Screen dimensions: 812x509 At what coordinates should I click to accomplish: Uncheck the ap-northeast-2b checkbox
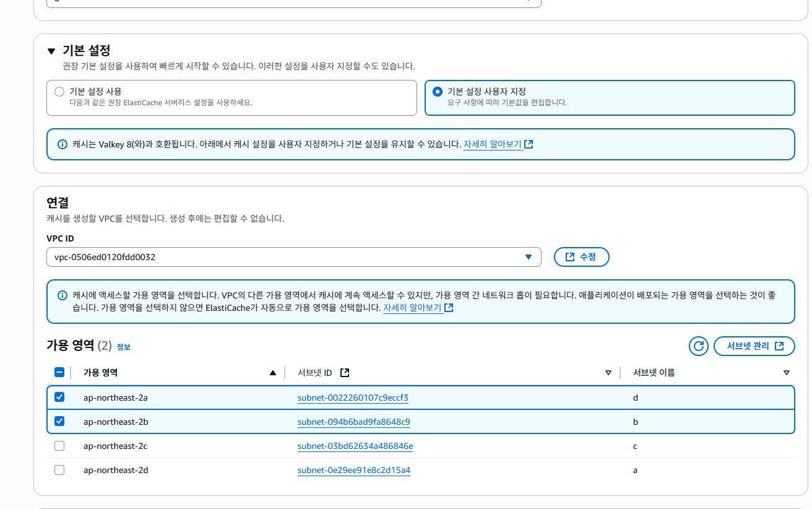(59, 421)
